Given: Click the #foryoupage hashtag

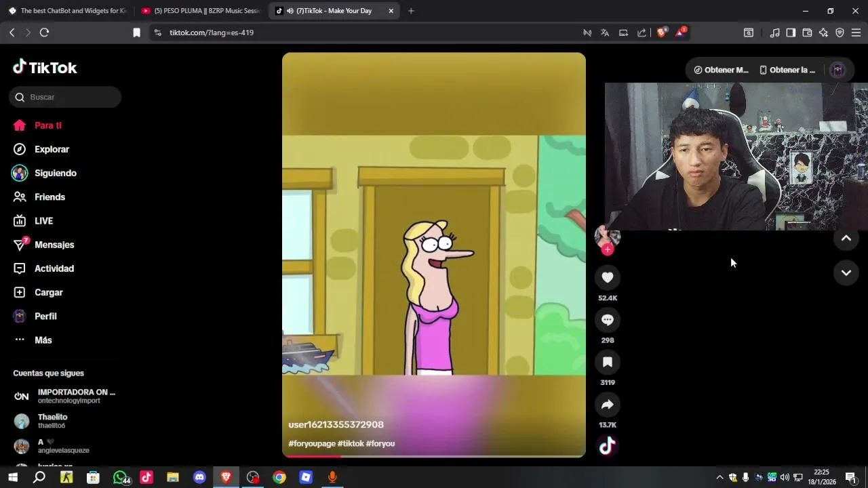Looking at the screenshot, I should click(x=312, y=443).
